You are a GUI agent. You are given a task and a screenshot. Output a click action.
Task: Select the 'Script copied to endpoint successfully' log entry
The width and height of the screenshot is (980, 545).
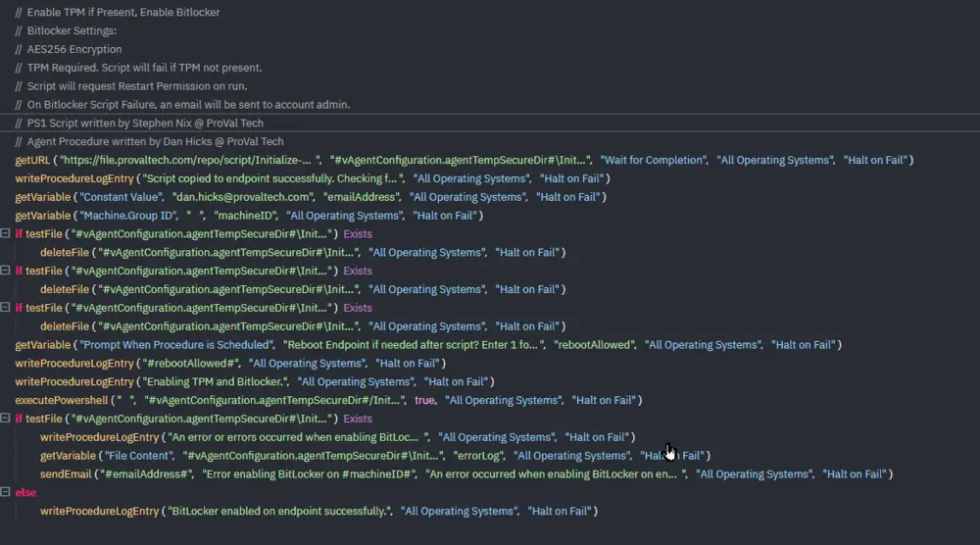(313, 178)
